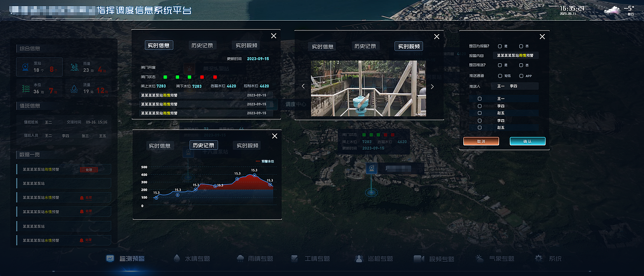Image resolution: width=644 pixels, height=276 pixels.
Task: Click the weather cloud icon at top right
Action: pos(612,10)
